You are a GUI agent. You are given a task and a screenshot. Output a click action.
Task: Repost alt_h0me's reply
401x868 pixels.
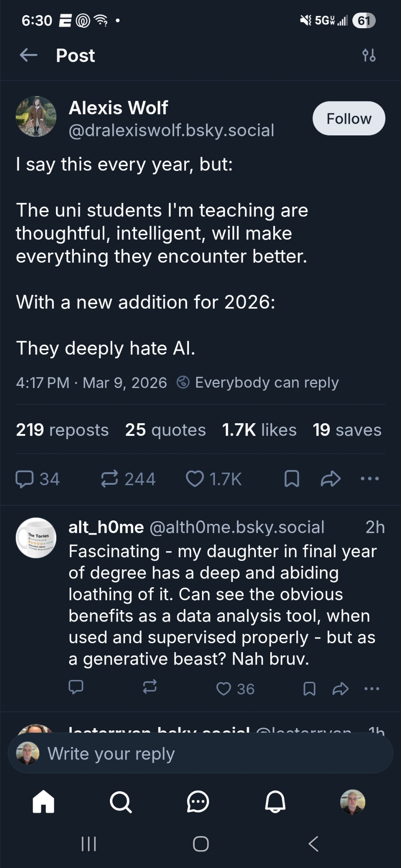(150, 687)
